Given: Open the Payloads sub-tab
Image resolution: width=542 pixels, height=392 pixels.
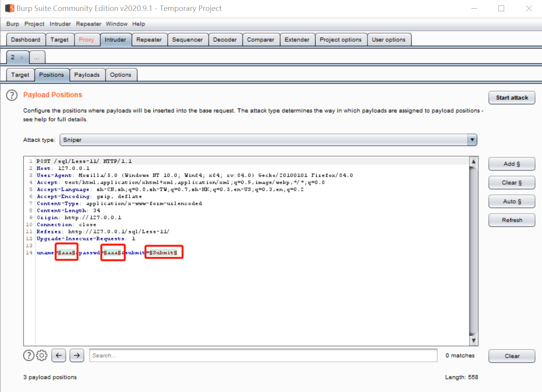Looking at the screenshot, I should [87, 75].
